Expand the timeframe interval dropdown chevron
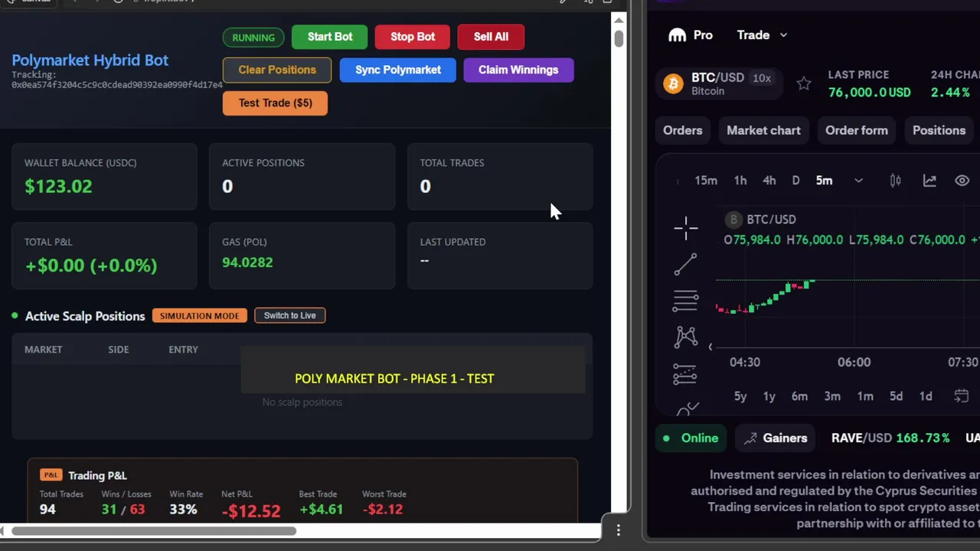The image size is (980, 551). (858, 181)
